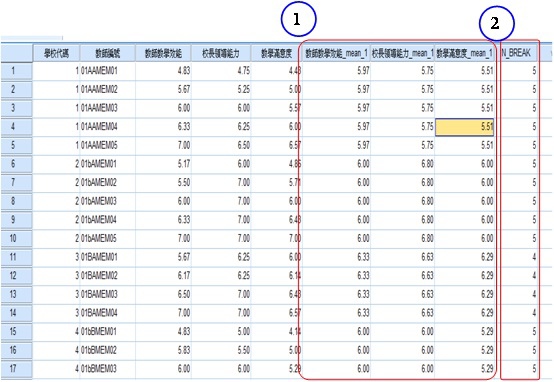Click the blank top-left corner select-all cell
The width and height of the screenshot is (554, 382).
tap(17, 53)
